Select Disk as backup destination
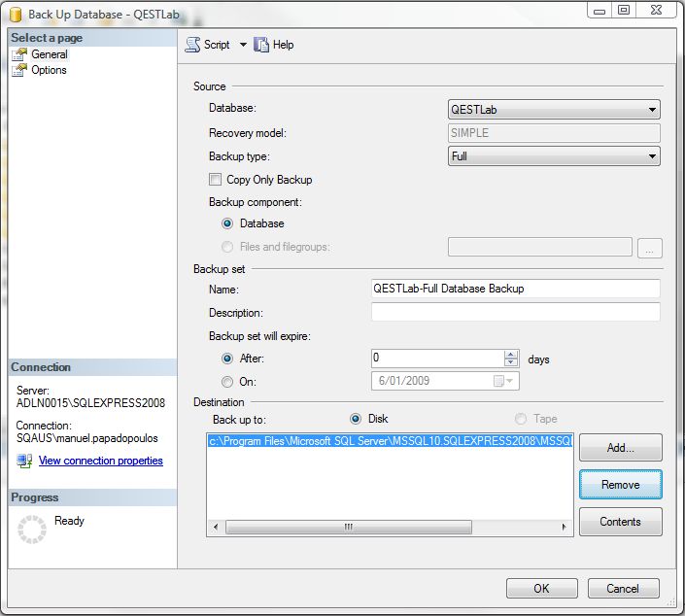685x616 pixels. tap(356, 419)
